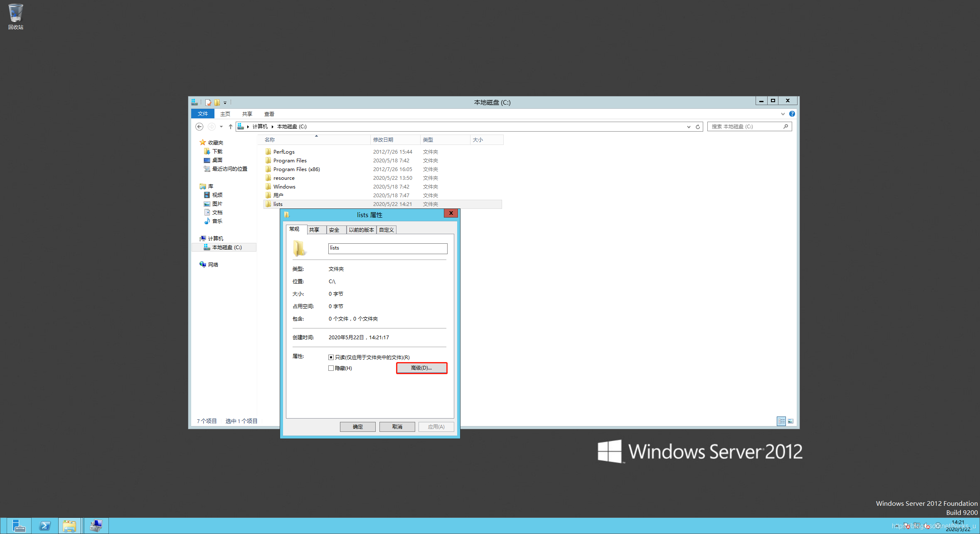The width and height of the screenshot is (980, 534).
Task: Click the search magnifier icon
Action: [x=785, y=127]
